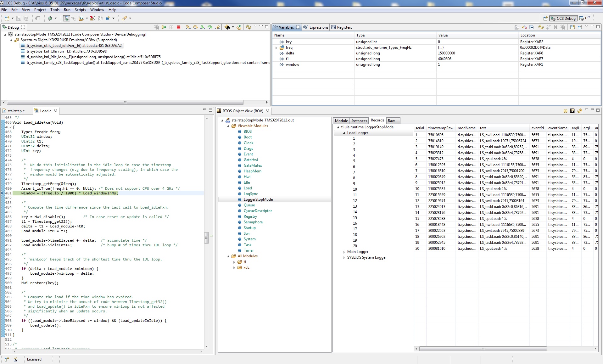Open the Scripts menu
603x364 pixels.
[x=80, y=10]
